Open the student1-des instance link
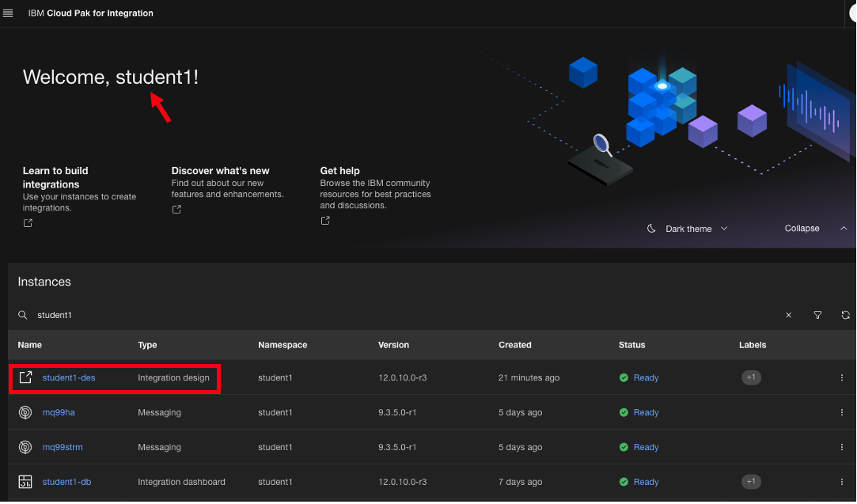Viewport: 857px width, 504px height. pos(69,378)
